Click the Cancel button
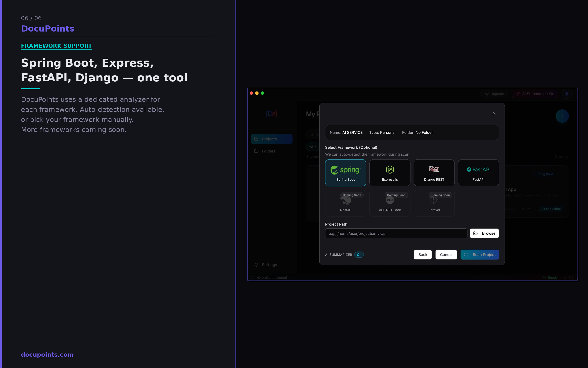The height and width of the screenshot is (368, 588). (x=446, y=255)
